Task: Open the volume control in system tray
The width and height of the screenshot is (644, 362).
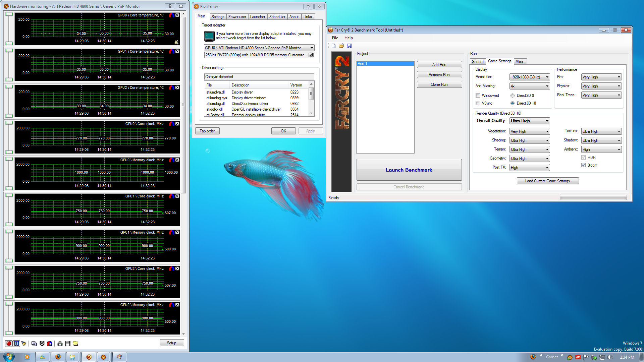Action: 610,357
